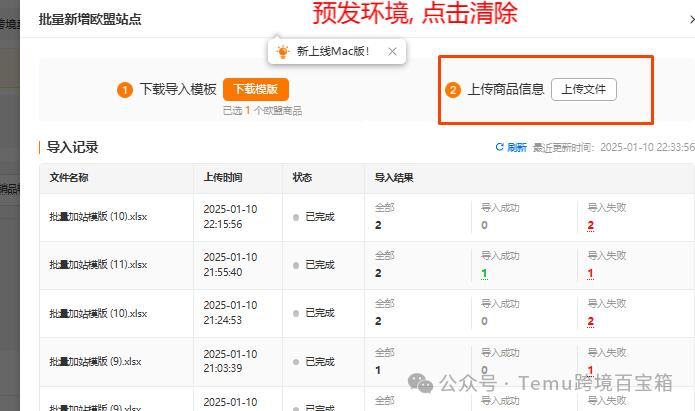Click 已完成 status in the 22:15:56 row
This screenshot has width=695, height=411.
click(x=320, y=217)
